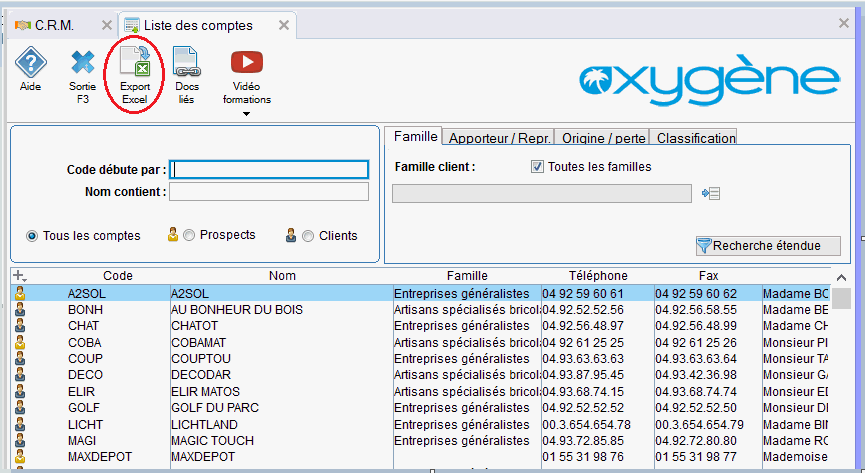Open the column add/configure plus icon
Image resolution: width=865 pixels, height=473 pixels.
[x=19, y=275]
